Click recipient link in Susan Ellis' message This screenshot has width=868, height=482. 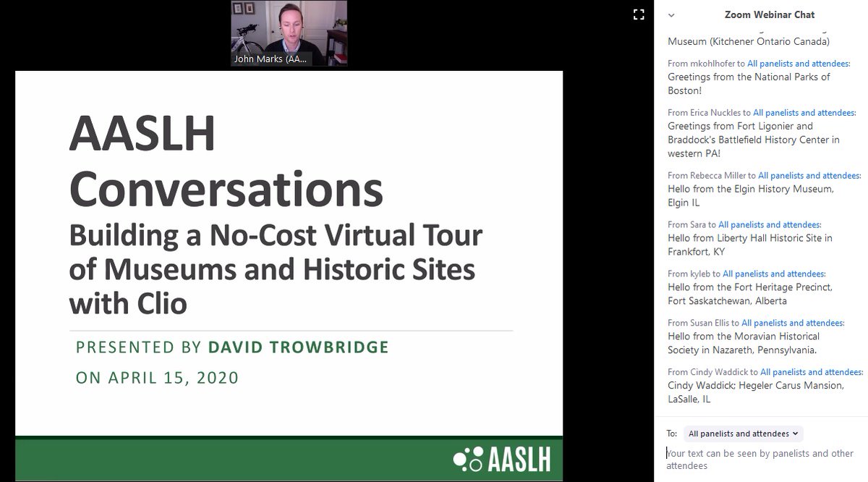pyautogui.click(x=793, y=323)
